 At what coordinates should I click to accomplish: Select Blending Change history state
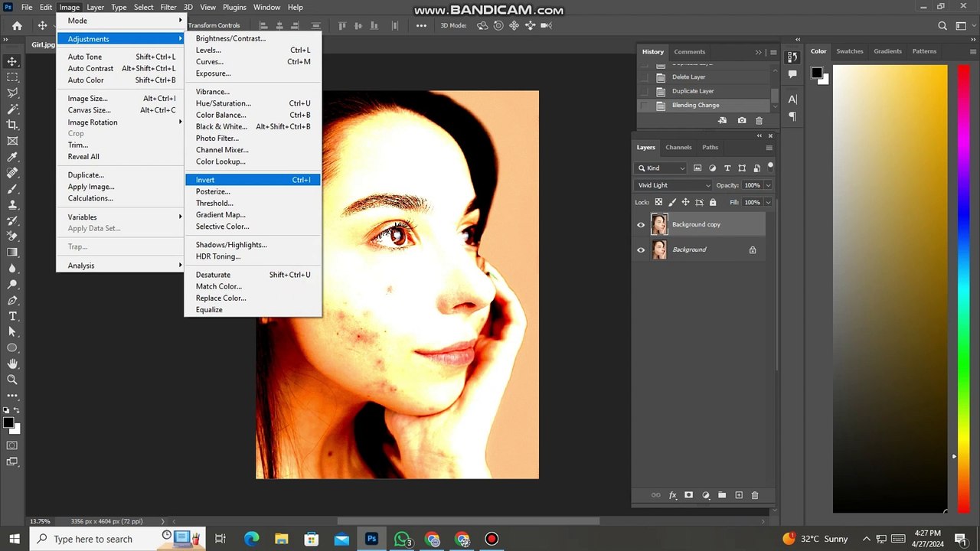coord(695,105)
